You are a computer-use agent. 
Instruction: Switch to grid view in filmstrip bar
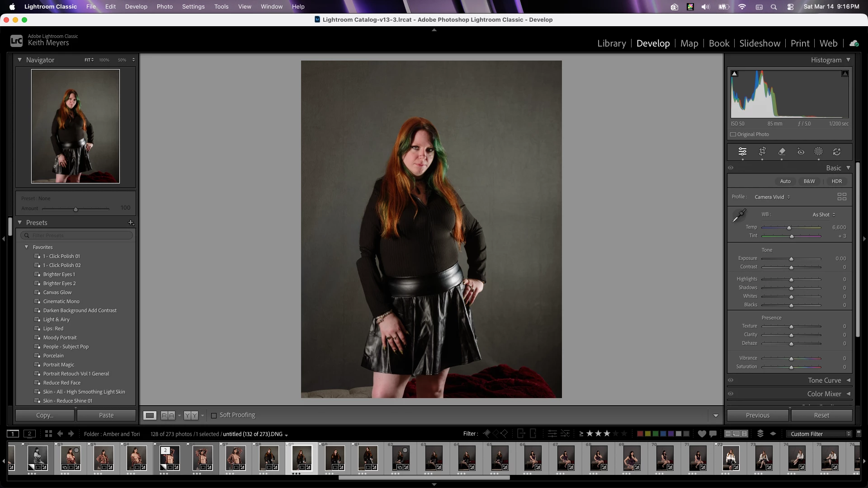(x=48, y=434)
